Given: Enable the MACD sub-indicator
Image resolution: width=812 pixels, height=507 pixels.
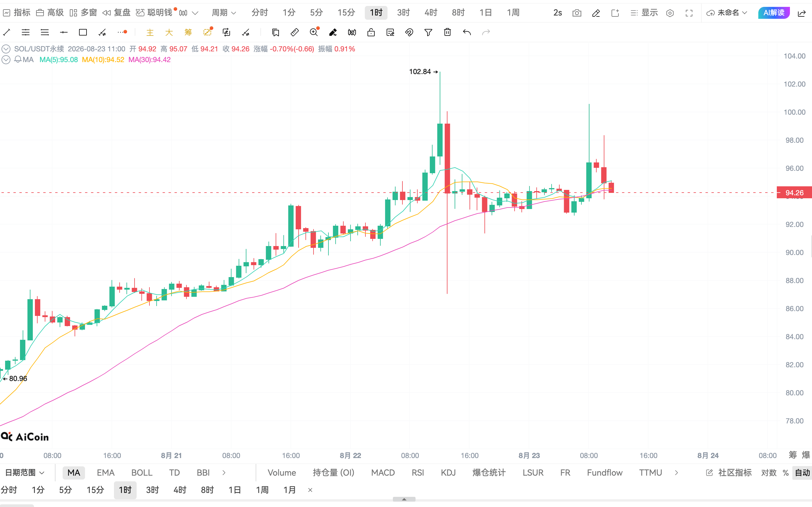Looking at the screenshot, I should pyautogui.click(x=383, y=472).
